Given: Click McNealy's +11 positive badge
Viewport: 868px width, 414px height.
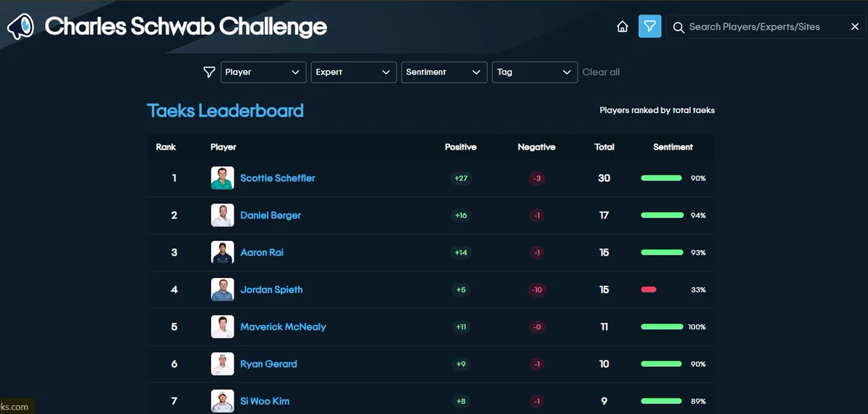Looking at the screenshot, I should [x=461, y=327].
